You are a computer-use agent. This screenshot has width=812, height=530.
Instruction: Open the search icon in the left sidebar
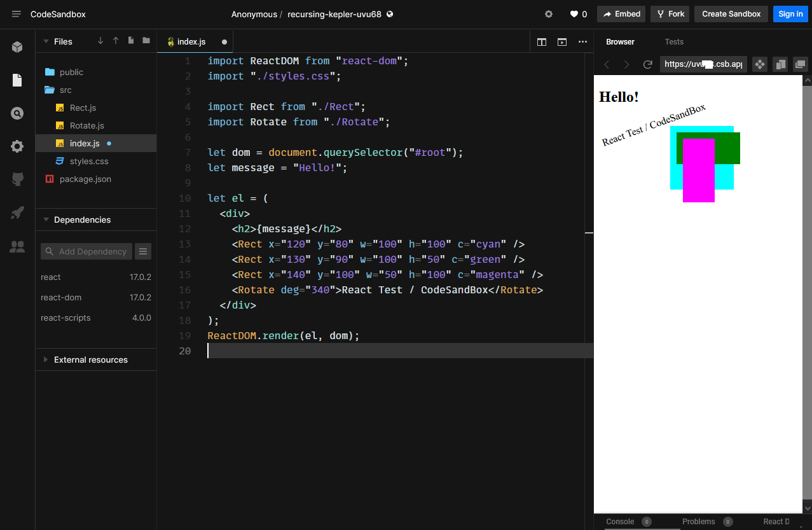click(x=17, y=113)
